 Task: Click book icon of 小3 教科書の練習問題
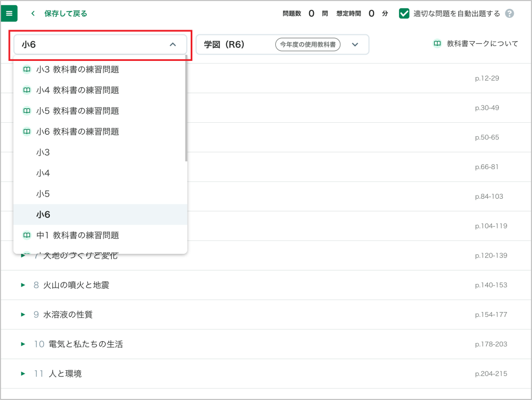click(27, 70)
